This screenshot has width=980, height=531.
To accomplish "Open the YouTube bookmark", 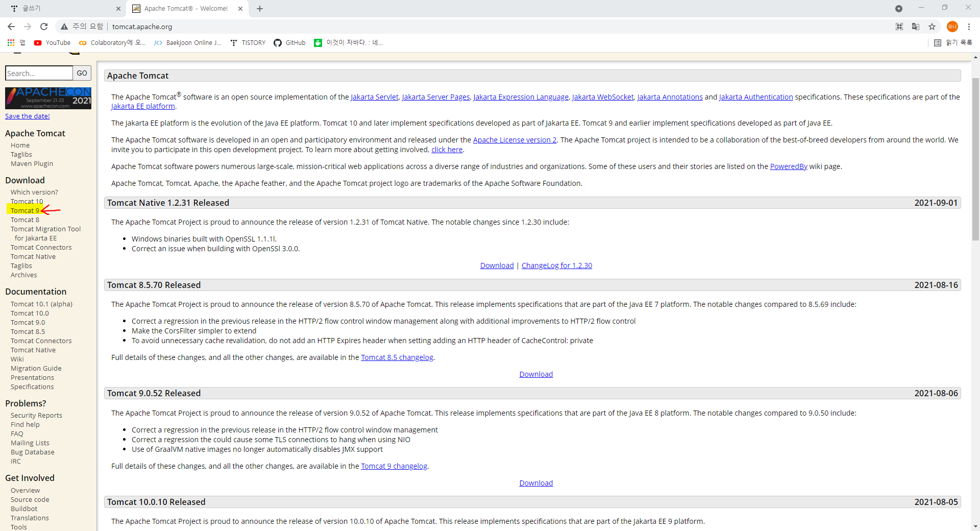I will coord(52,43).
